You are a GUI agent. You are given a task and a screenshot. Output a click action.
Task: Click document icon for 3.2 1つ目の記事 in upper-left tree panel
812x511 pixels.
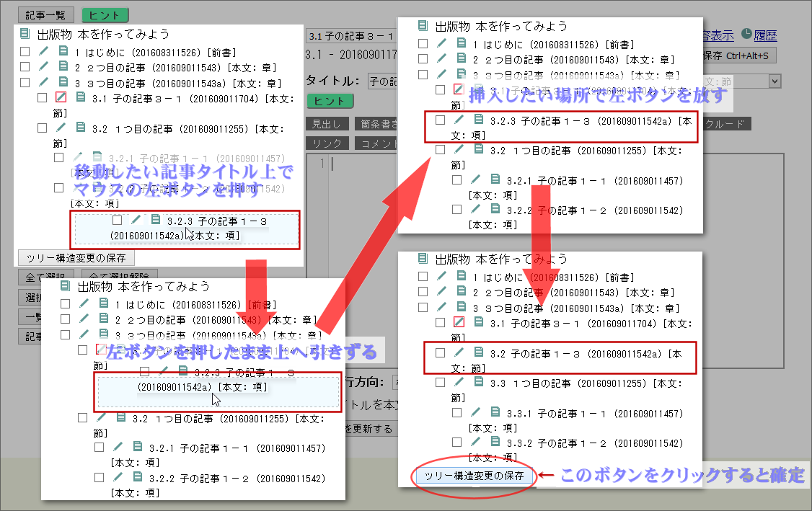[80, 127]
